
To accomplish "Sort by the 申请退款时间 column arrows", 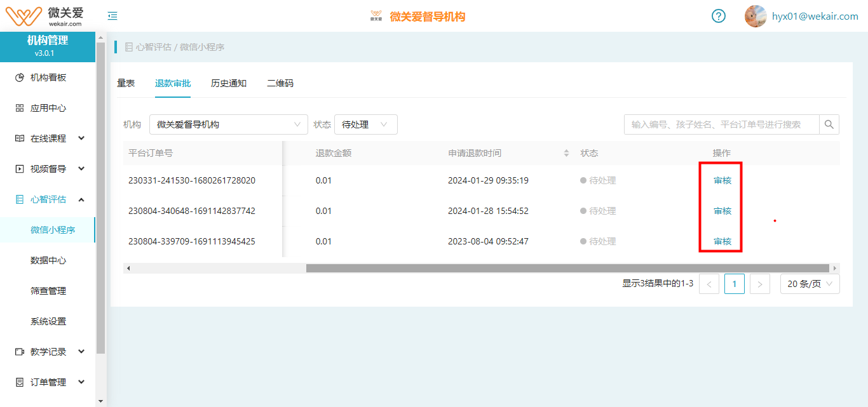I will (x=566, y=154).
